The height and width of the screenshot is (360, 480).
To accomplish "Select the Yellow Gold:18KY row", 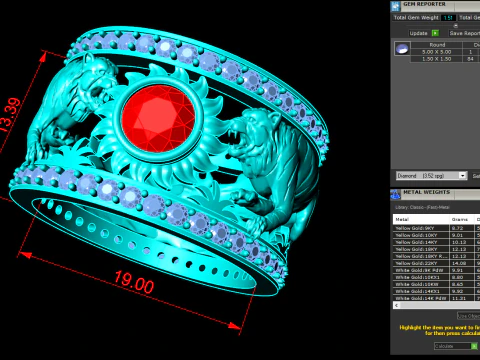I will (x=437, y=249).
